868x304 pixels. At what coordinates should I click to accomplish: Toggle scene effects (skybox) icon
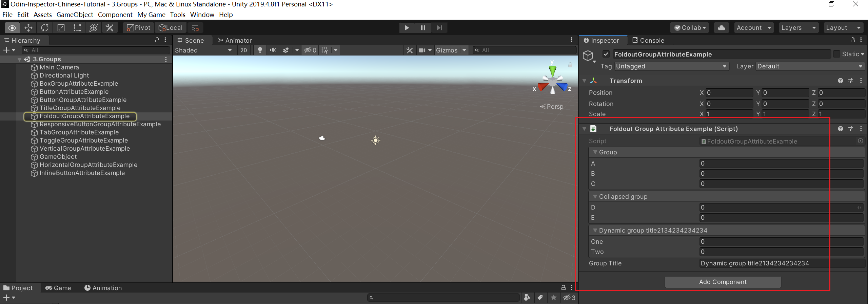[286, 50]
